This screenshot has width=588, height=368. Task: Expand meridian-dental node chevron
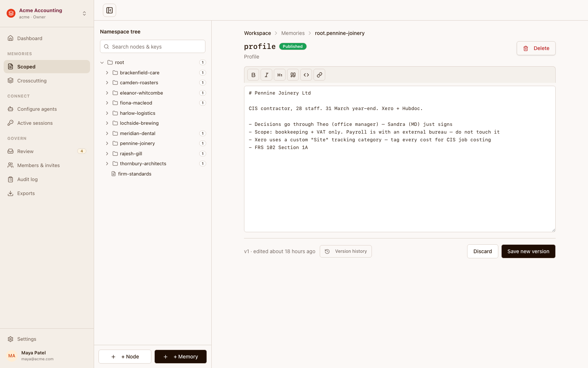[107, 134]
